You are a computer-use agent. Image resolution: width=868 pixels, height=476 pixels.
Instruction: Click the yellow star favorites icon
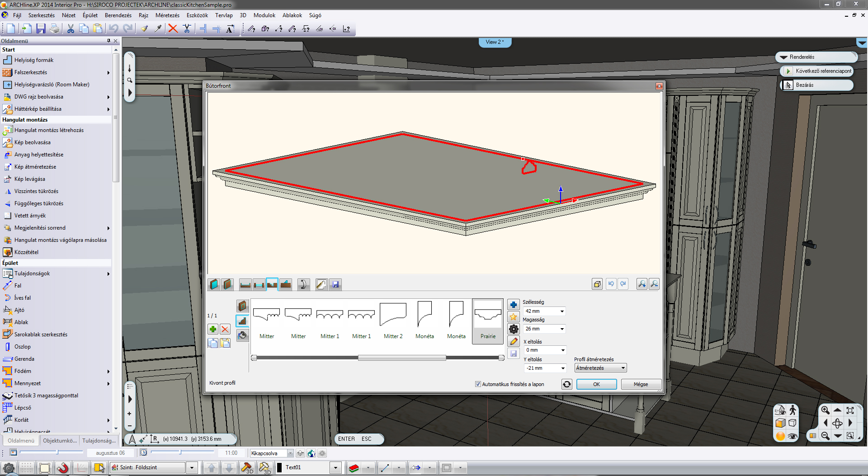point(513,317)
